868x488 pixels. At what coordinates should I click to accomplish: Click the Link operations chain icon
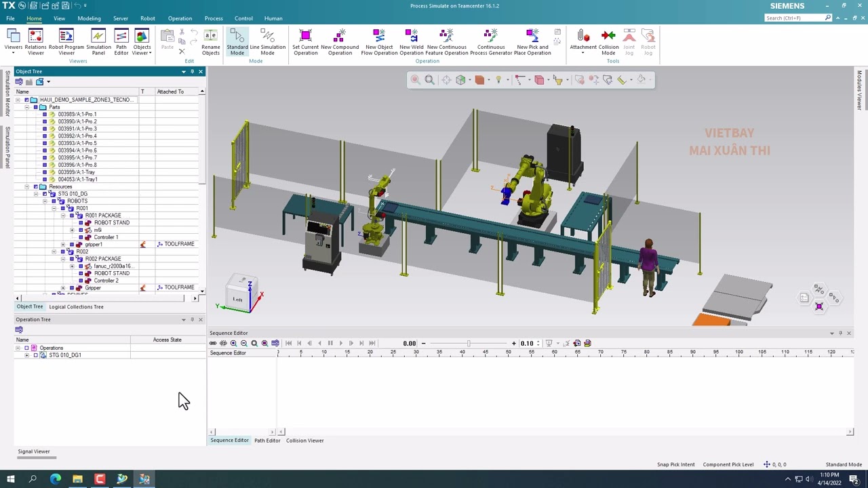click(213, 343)
